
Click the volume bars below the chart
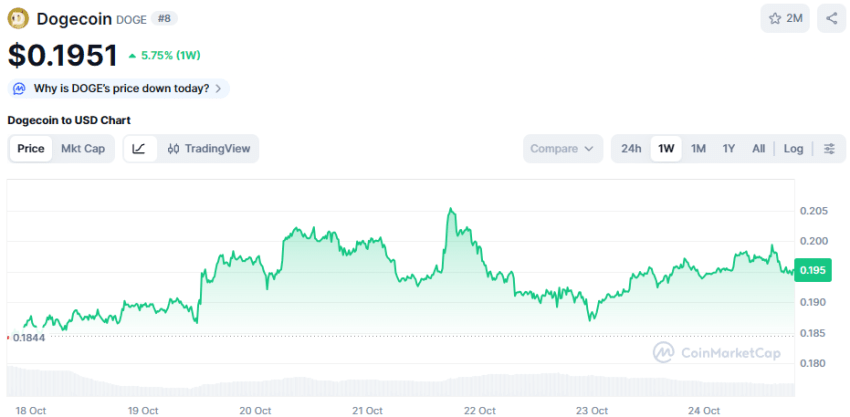coord(401,383)
